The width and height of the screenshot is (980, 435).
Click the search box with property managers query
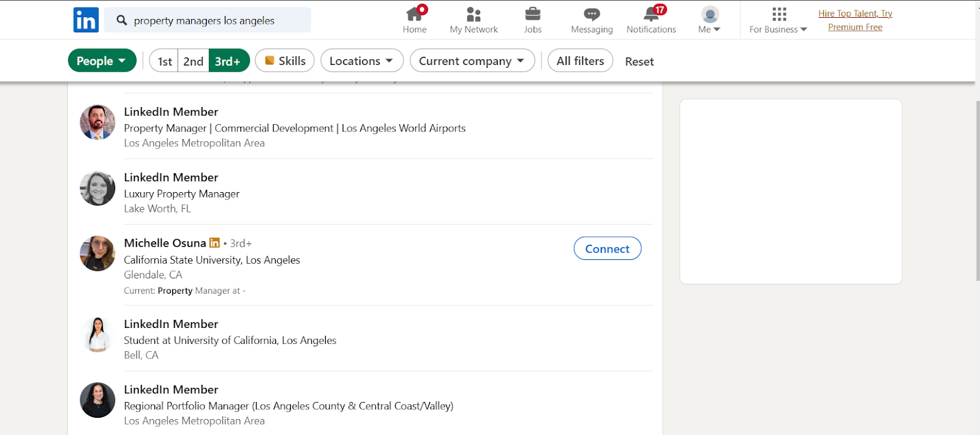pyautogui.click(x=208, y=20)
